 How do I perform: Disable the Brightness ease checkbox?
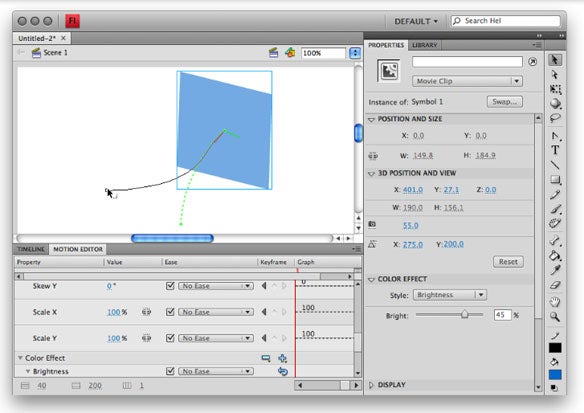tap(170, 371)
